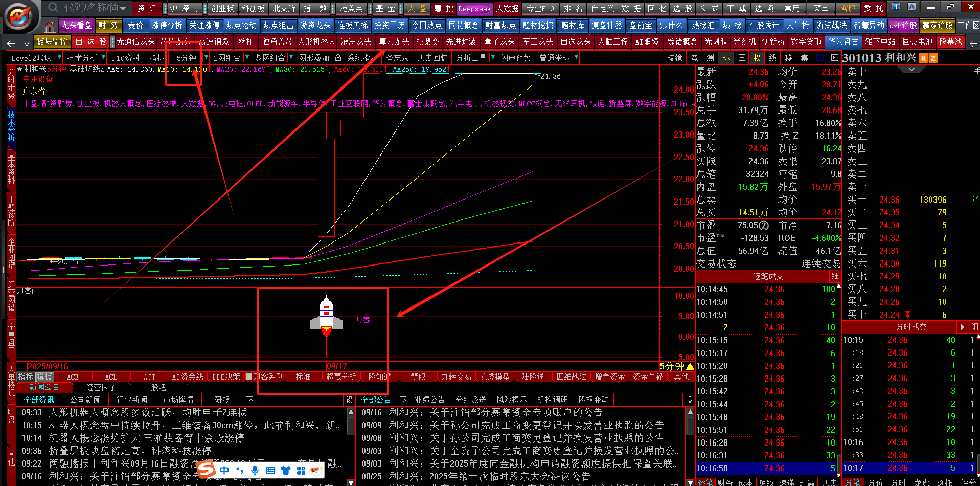Click the Sogou microphone voice input icon

pos(255,470)
